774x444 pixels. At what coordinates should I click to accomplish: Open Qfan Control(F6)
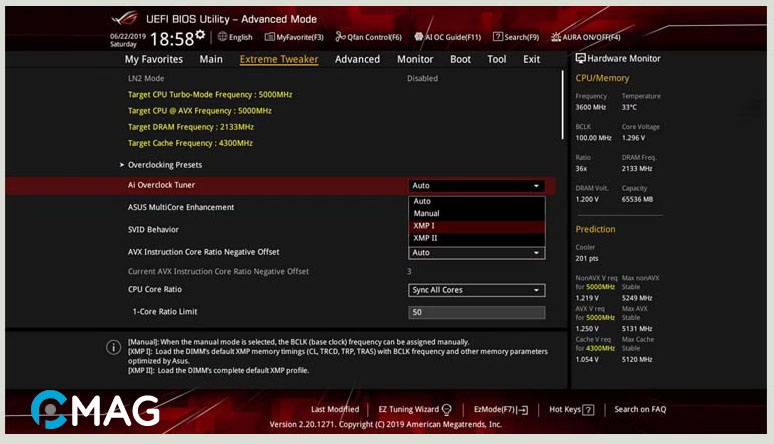[x=368, y=37]
